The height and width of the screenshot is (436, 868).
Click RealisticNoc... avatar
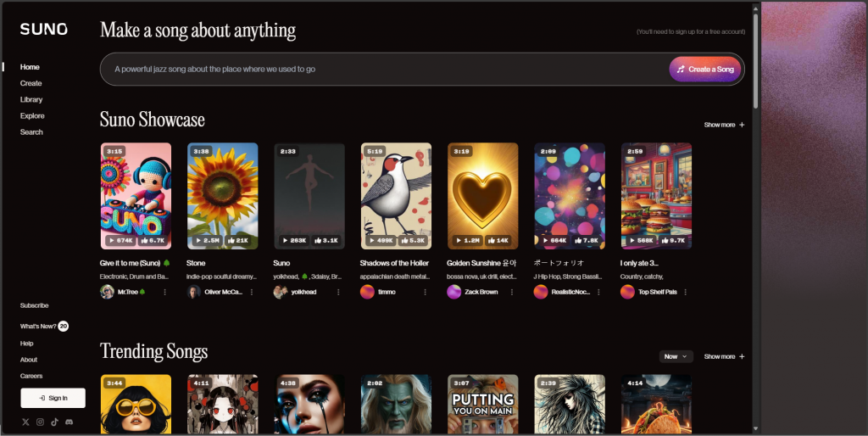pos(541,292)
